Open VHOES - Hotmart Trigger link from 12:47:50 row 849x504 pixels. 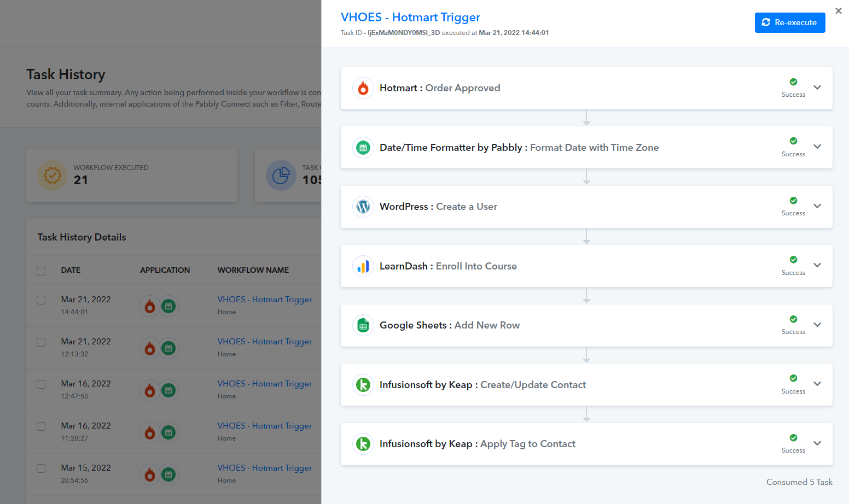pyautogui.click(x=265, y=384)
